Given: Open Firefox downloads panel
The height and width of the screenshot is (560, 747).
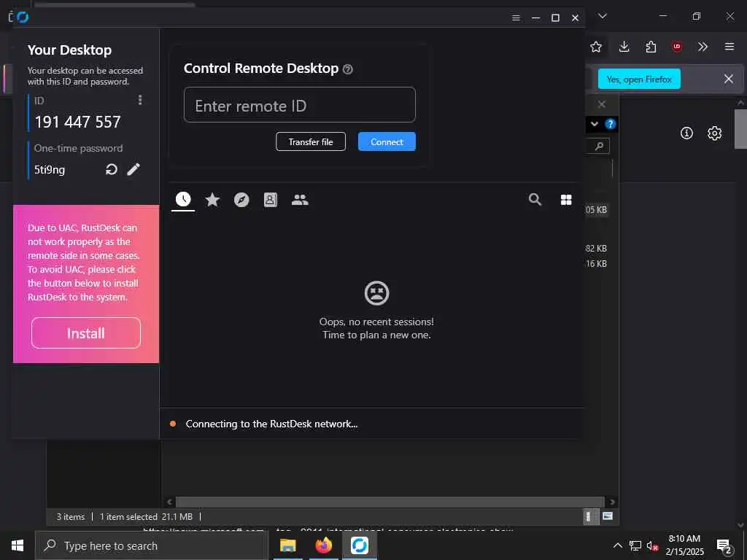Looking at the screenshot, I should coord(624,47).
